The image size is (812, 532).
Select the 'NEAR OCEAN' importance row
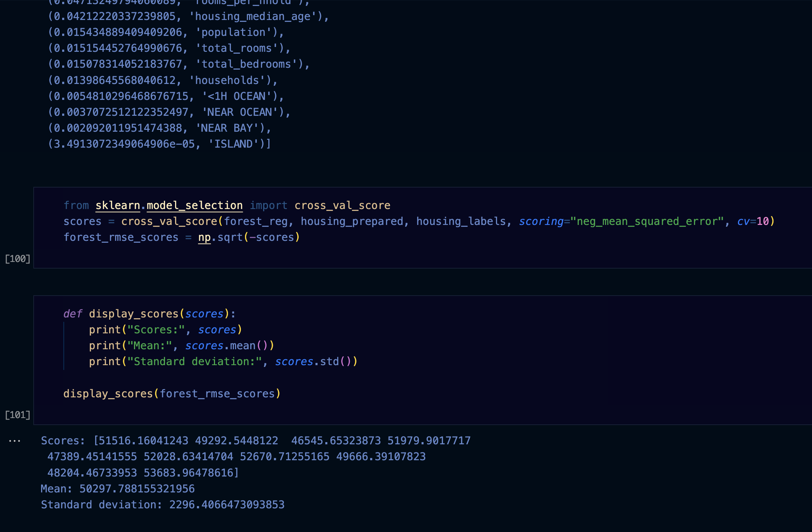click(169, 112)
